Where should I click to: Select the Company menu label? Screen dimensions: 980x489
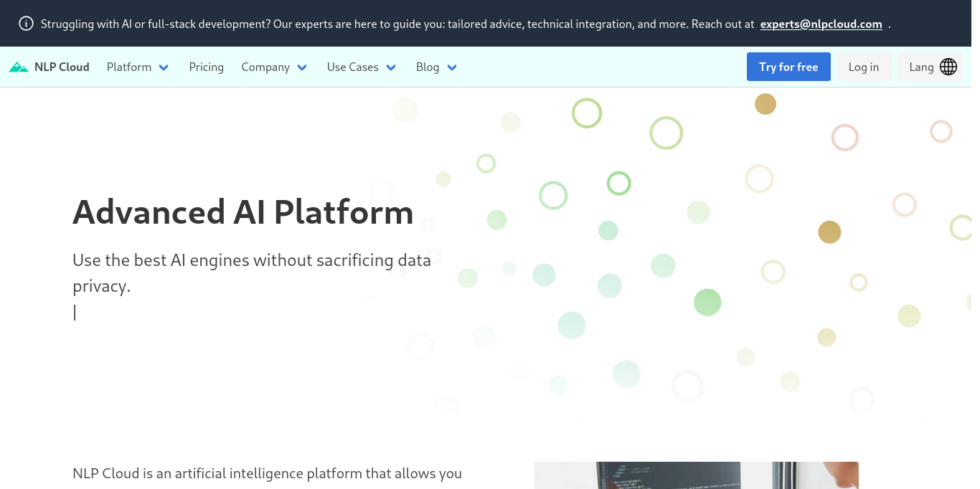[265, 67]
